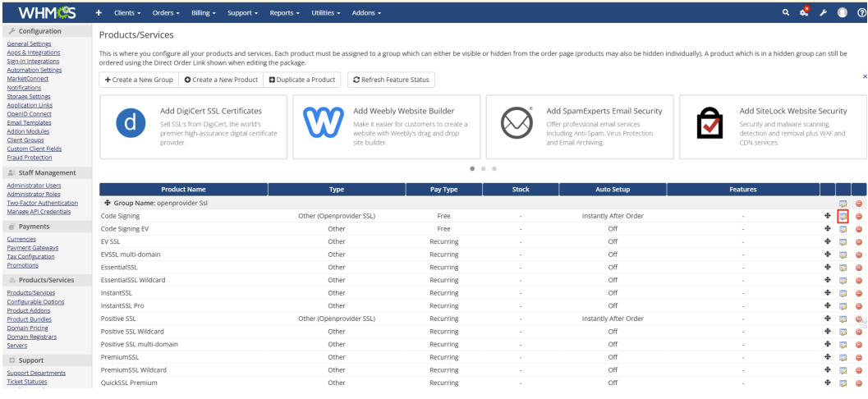868x399 pixels.
Task: Click the move handle for Positive SSL multi-domain row
Action: [x=828, y=344]
